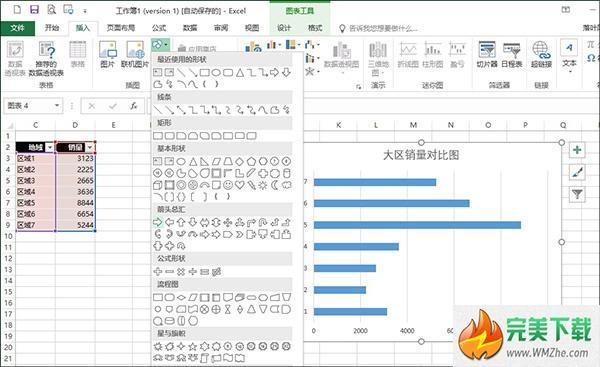
Task: Choose the cylinder shape in 基本形状
Action: pyautogui.click(x=287, y=173)
